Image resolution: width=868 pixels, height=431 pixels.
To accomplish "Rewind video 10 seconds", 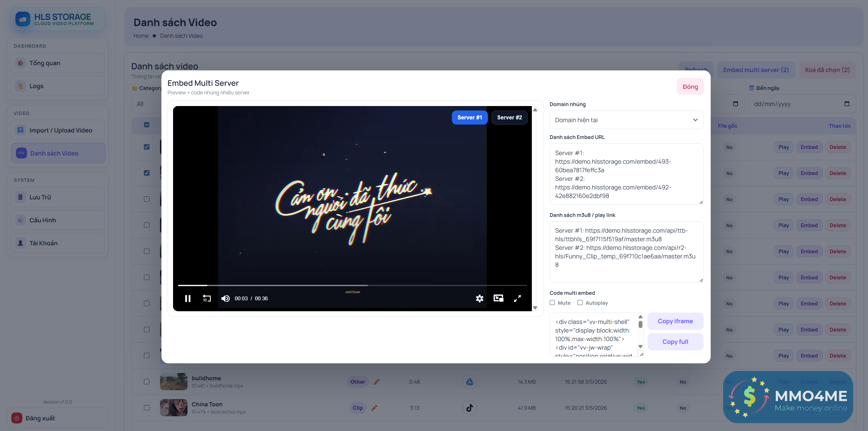I will pyautogui.click(x=206, y=298).
